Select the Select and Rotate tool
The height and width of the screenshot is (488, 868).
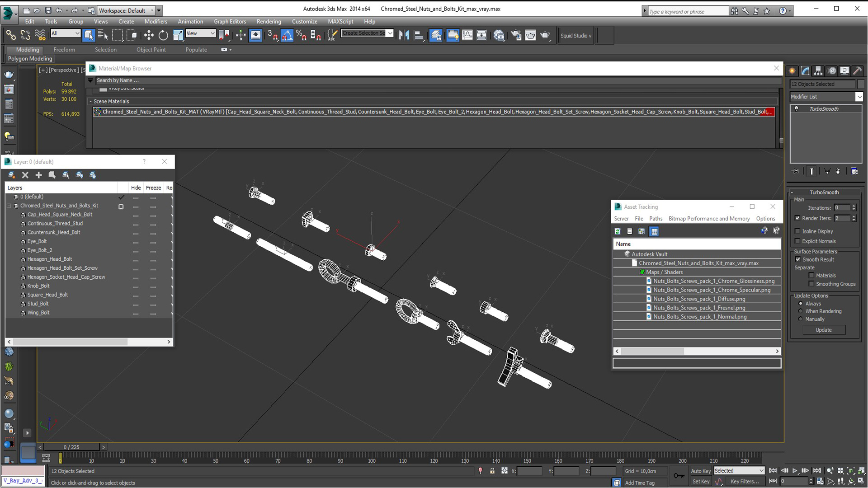click(x=163, y=35)
